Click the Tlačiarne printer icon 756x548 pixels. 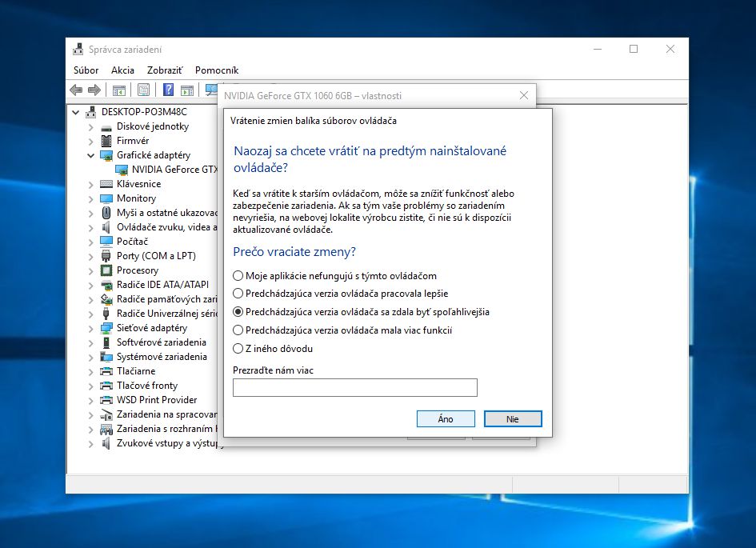(106, 371)
